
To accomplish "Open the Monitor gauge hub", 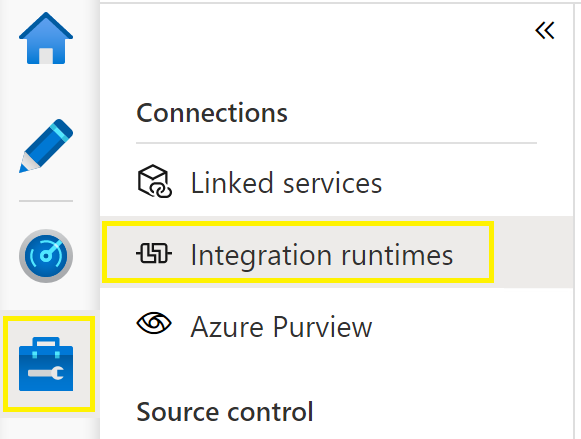I will (46, 256).
